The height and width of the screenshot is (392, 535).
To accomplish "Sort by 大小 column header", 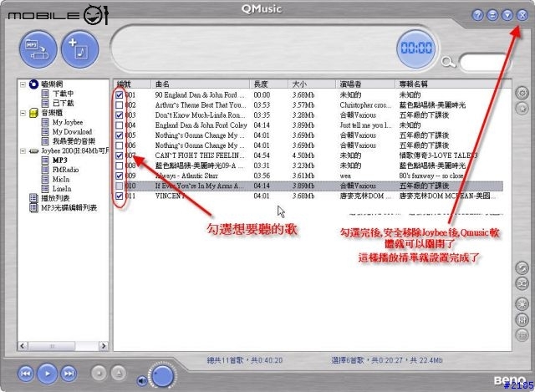I will tap(312, 84).
